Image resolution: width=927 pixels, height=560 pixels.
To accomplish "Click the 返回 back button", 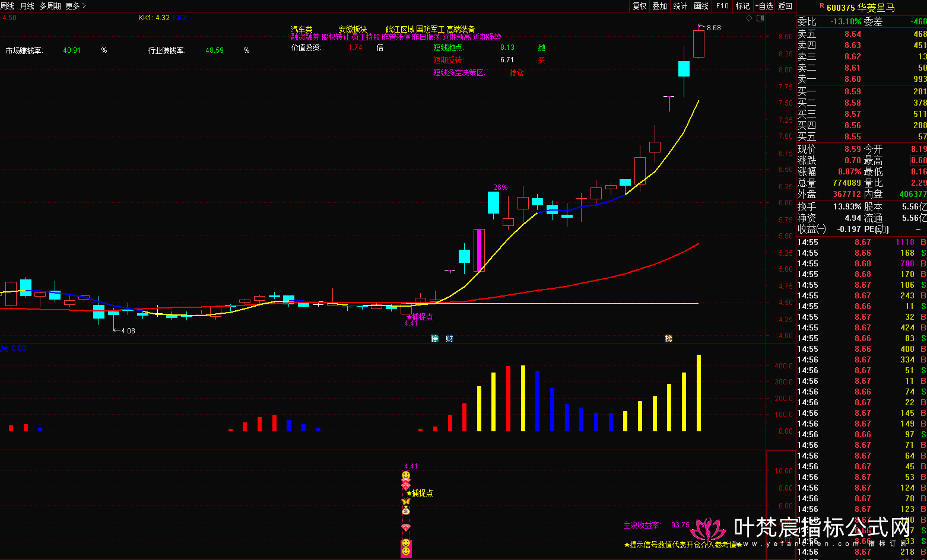I will pos(785,6).
